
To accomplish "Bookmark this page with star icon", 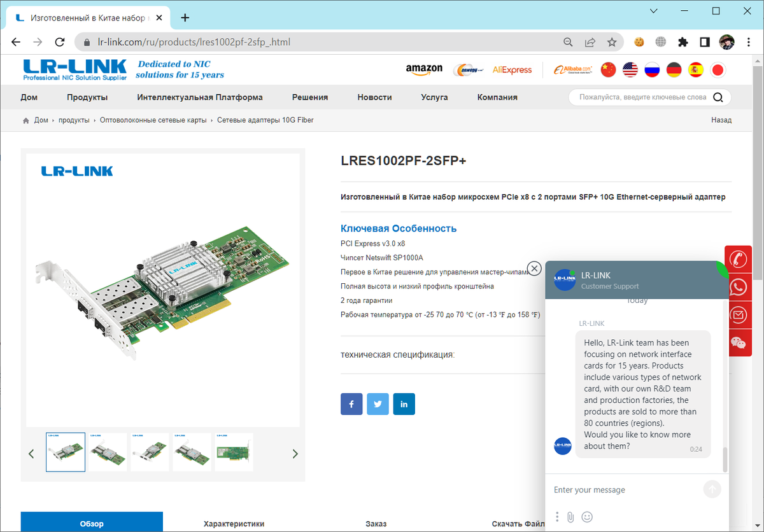I will (612, 42).
